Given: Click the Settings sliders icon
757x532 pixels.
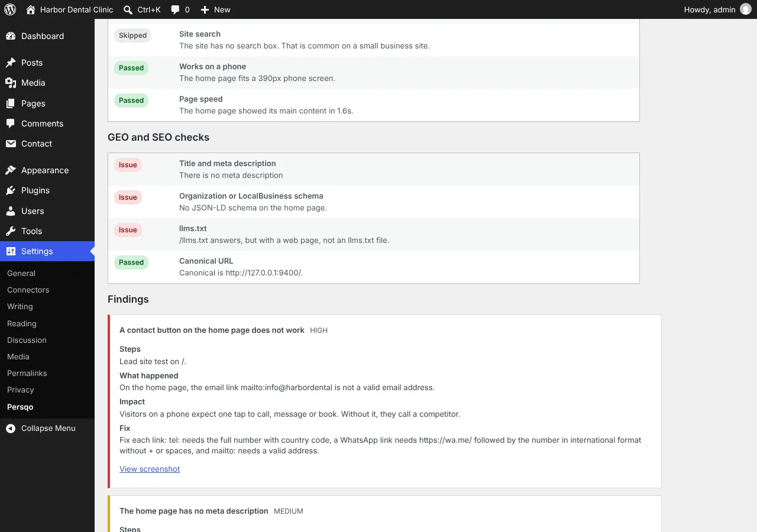Looking at the screenshot, I should tap(11, 251).
